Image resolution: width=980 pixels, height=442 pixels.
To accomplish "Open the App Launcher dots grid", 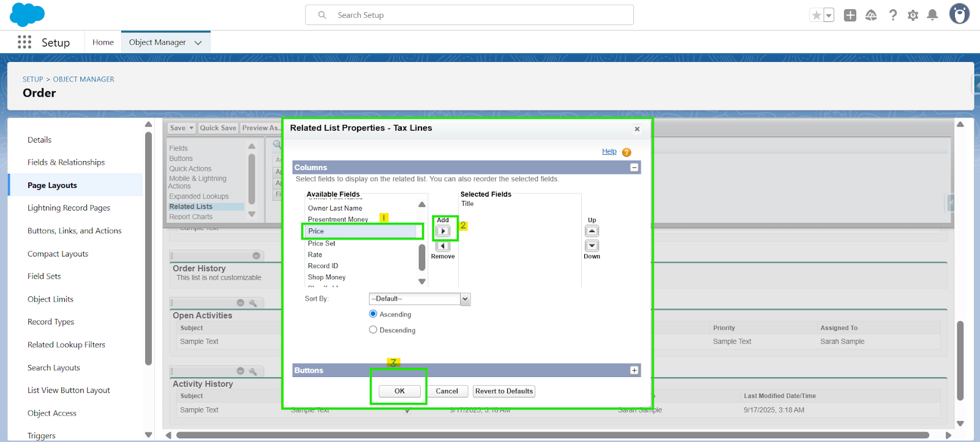I will click(x=24, y=42).
